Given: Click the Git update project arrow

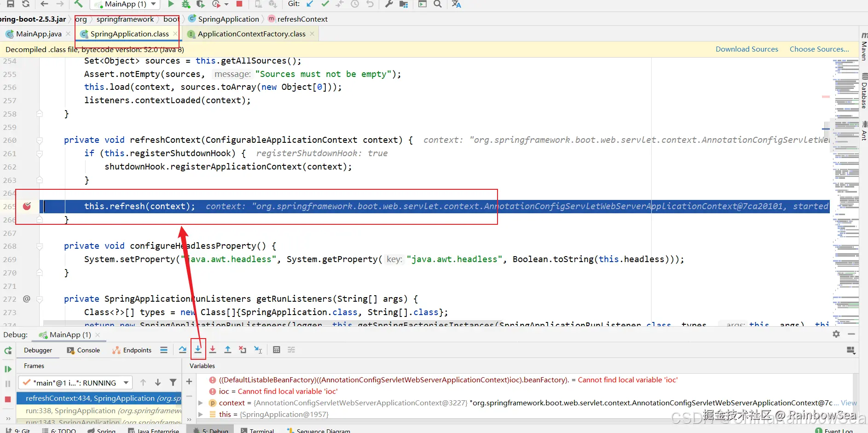Looking at the screenshot, I should (310, 4).
